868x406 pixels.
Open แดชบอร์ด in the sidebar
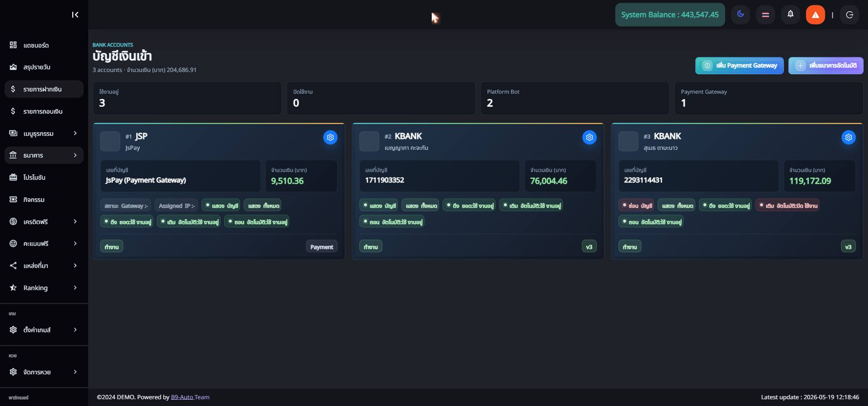click(x=44, y=45)
